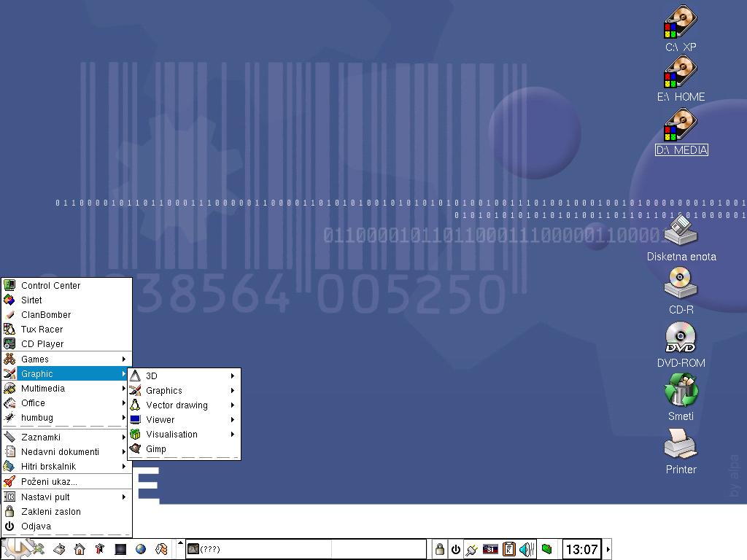Open CD Player from the menu

(x=66, y=344)
